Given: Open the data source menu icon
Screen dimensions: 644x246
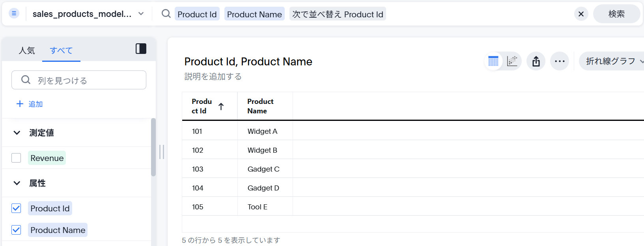Looking at the screenshot, I should point(14,13).
